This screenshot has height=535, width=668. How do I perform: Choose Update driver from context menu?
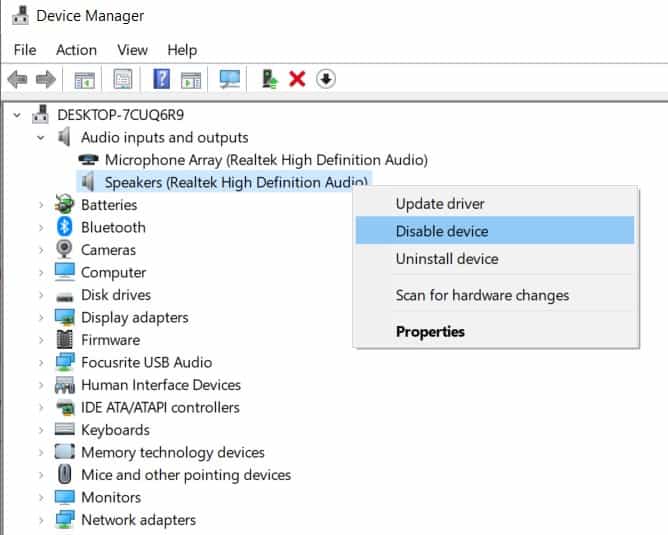coord(495,204)
